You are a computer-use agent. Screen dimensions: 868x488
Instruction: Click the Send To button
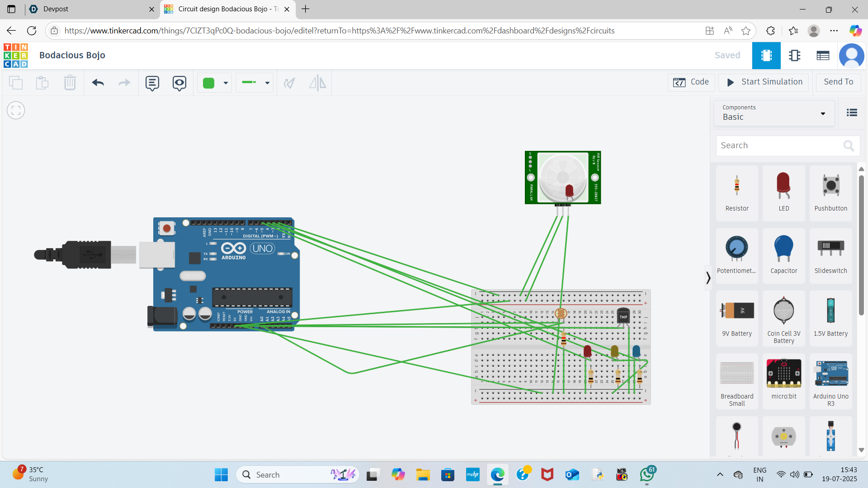(838, 82)
